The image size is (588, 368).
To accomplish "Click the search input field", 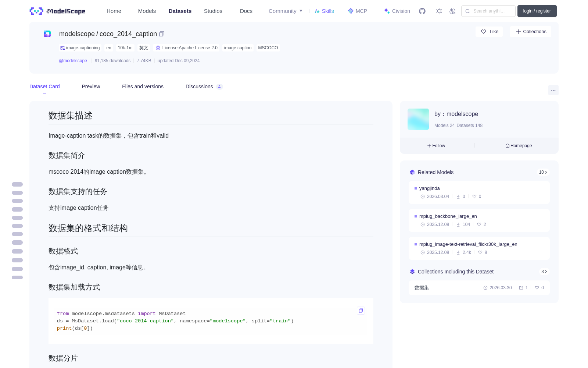I will [x=488, y=11].
